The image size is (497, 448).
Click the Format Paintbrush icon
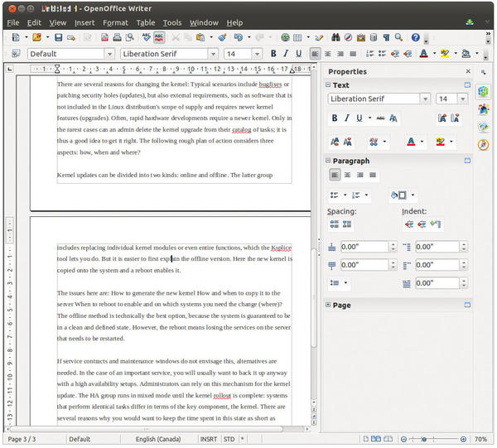click(222, 37)
